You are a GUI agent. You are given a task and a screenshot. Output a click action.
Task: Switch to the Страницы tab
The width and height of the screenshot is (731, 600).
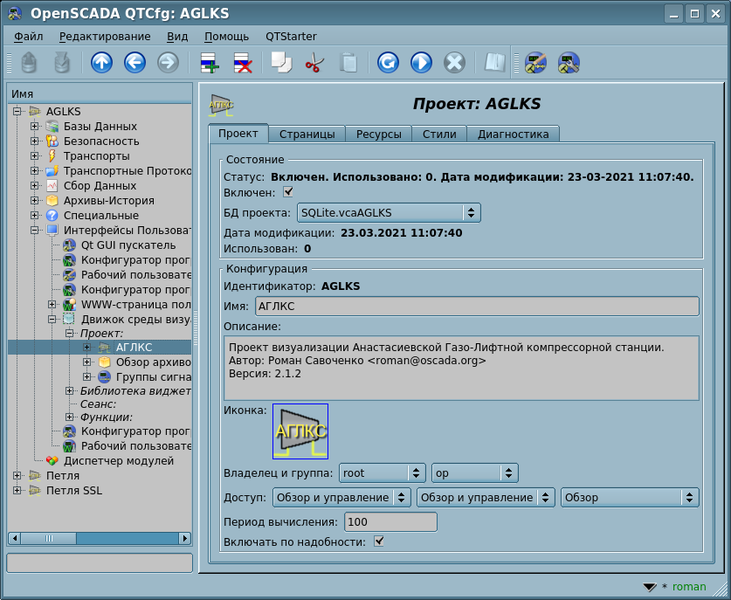[307, 134]
